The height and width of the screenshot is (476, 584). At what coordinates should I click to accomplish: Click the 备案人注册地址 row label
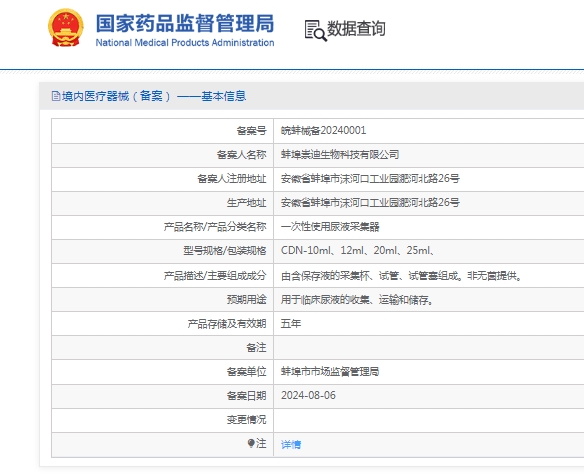[232, 178]
